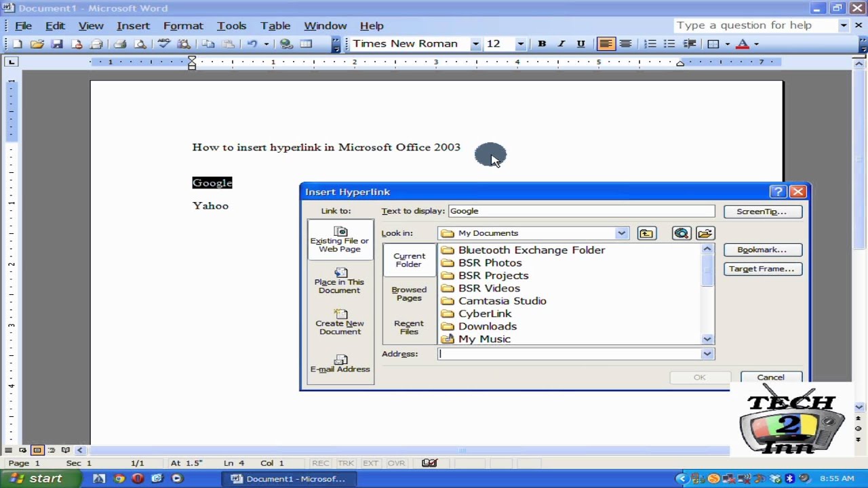
Task: Open the File menu
Action: 23,26
